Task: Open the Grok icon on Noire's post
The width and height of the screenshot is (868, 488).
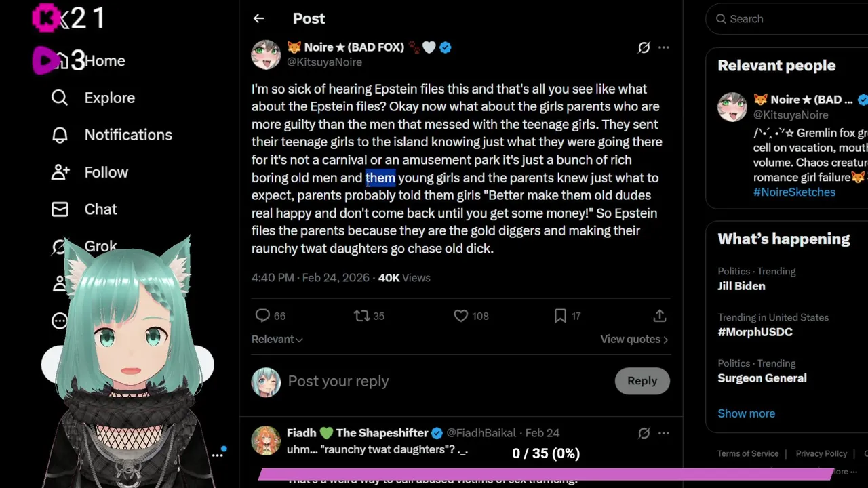Action: [644, 47]
